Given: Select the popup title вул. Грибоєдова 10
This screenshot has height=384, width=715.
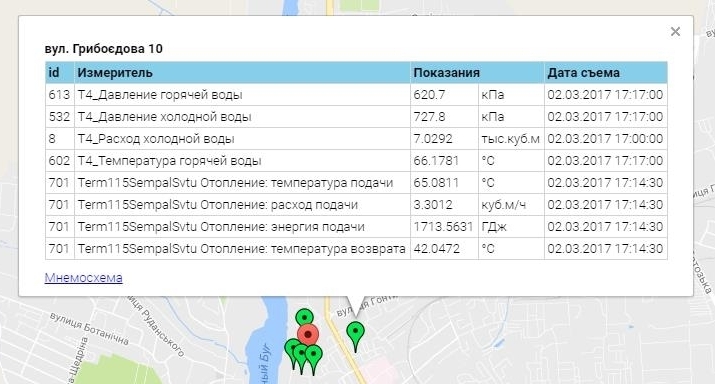Looking at the screenshot, I should point(104,49).
